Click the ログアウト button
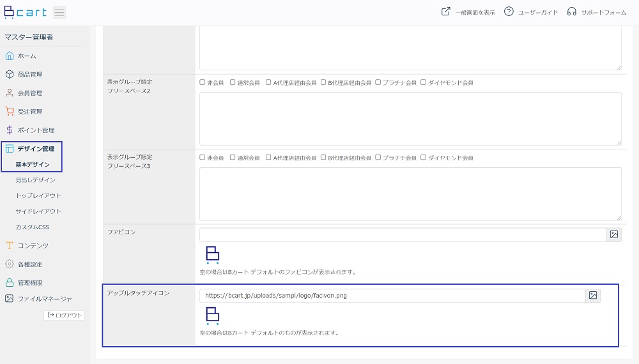The height and width of the screenshot is (364, 639). click(x=65, y=315)
